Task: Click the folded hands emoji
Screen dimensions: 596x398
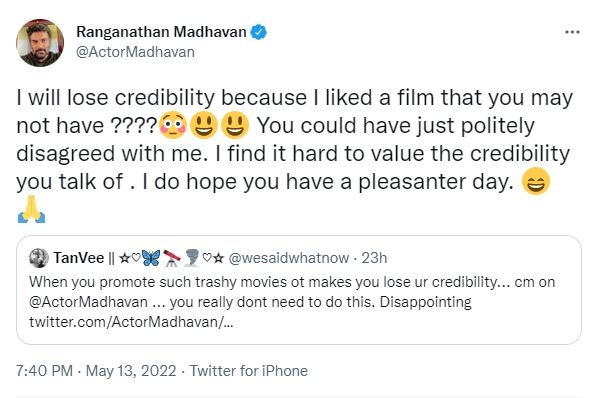Action: (x=32, y=209)
